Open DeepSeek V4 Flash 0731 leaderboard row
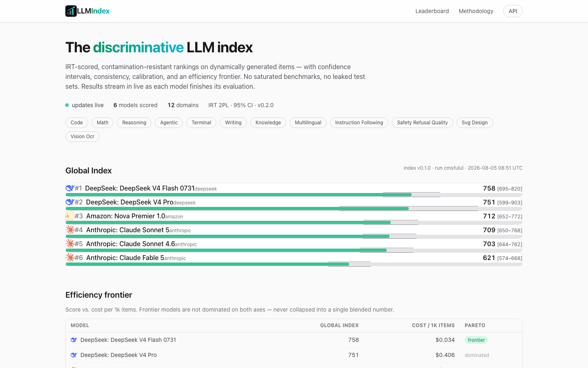588x368 pixels. (294, 190)
